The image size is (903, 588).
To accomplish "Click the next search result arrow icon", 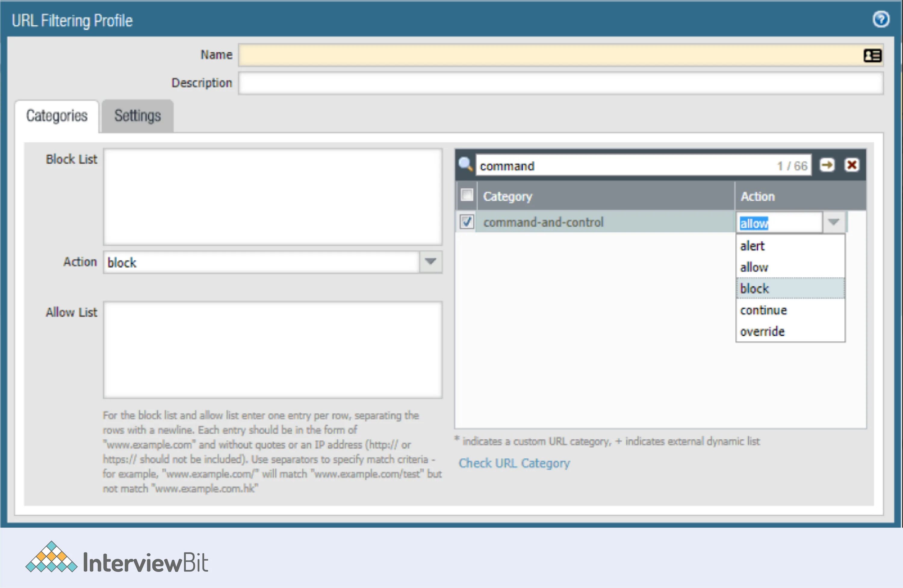I will 827,165.
